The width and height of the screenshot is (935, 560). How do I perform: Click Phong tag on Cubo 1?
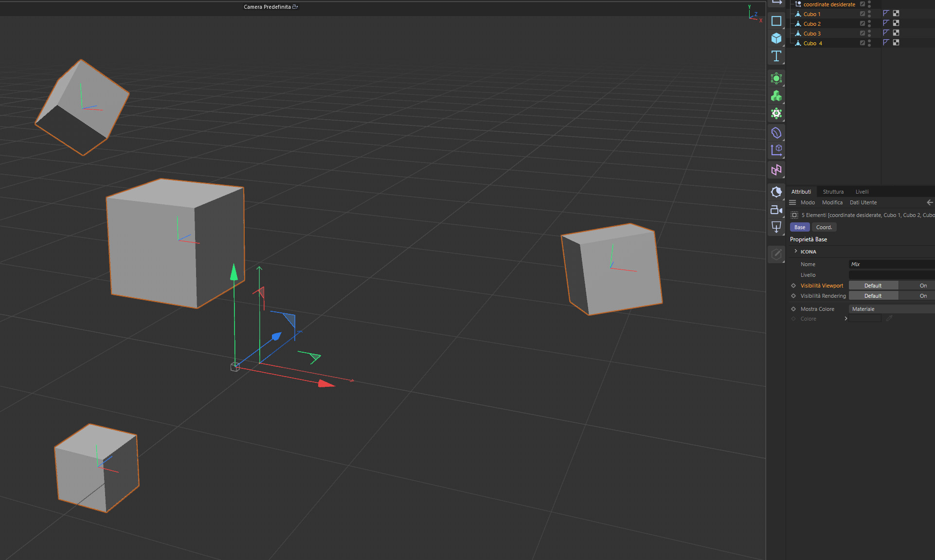pyautogui.click(x=886, y=14)
